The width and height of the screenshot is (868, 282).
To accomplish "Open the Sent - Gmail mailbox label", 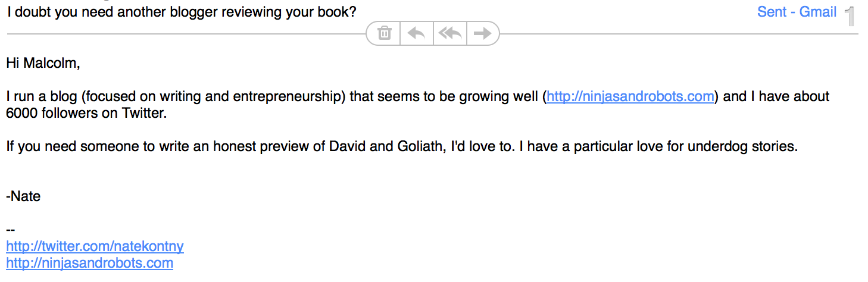I will (797, 12).
